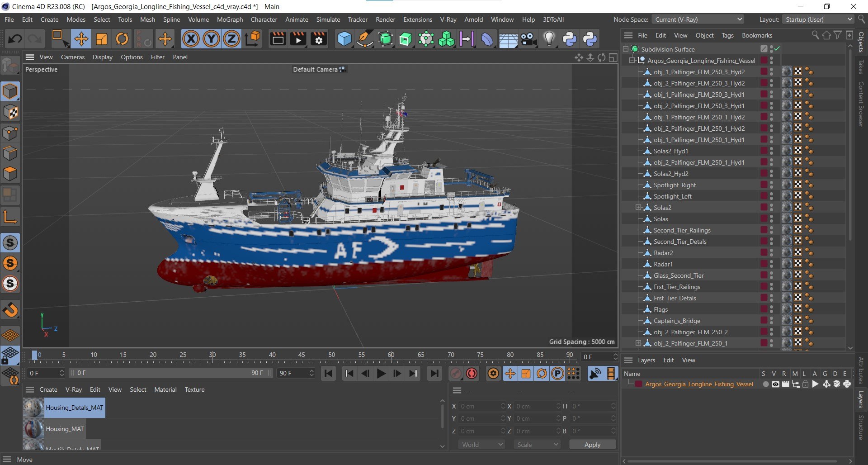Toggle X axis lock
Image resolution: width=868 pixels, height=465 pixels.
click(x=191, y=39)
